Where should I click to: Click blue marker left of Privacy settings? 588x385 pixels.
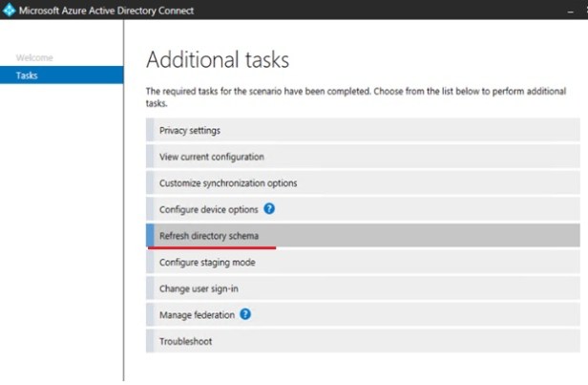click(x=149, y=130)
